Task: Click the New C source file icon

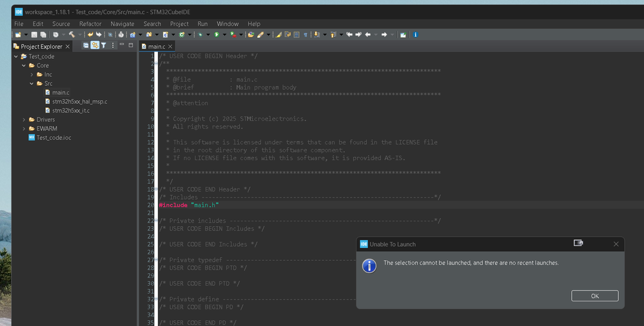Action: tap(165, 35)
